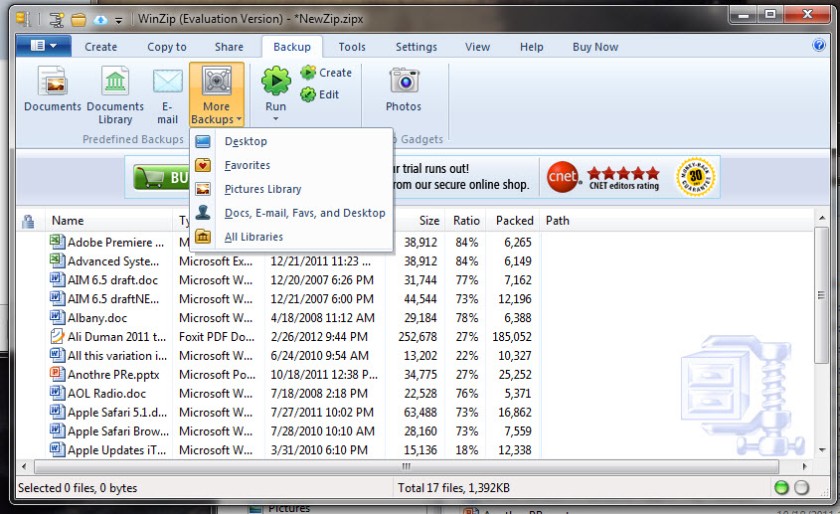Switch to the Create ribbon tab
The height and width of the screenshot is (514, 840).
click(x=101, y=47)
